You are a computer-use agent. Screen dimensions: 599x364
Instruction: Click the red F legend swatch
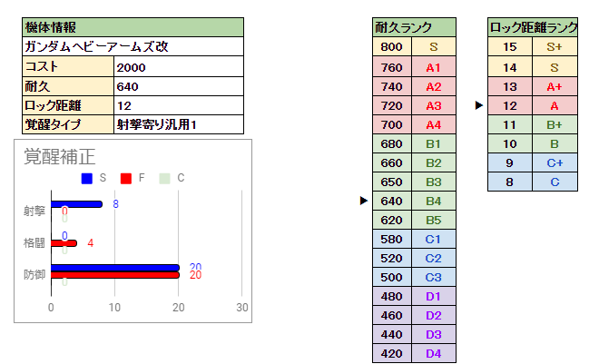point(125,179)
